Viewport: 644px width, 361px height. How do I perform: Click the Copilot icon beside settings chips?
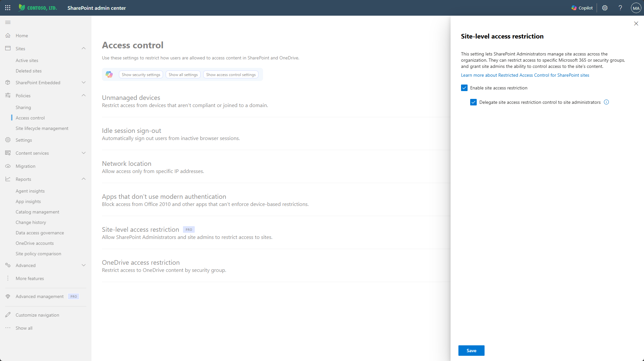[x=109, y=74]
